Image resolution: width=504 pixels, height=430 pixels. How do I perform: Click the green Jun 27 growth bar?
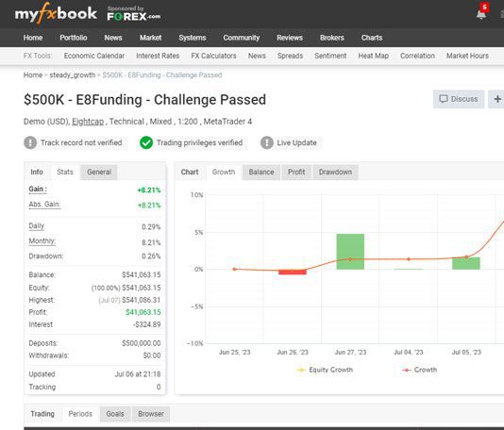(x=350, y=252)
